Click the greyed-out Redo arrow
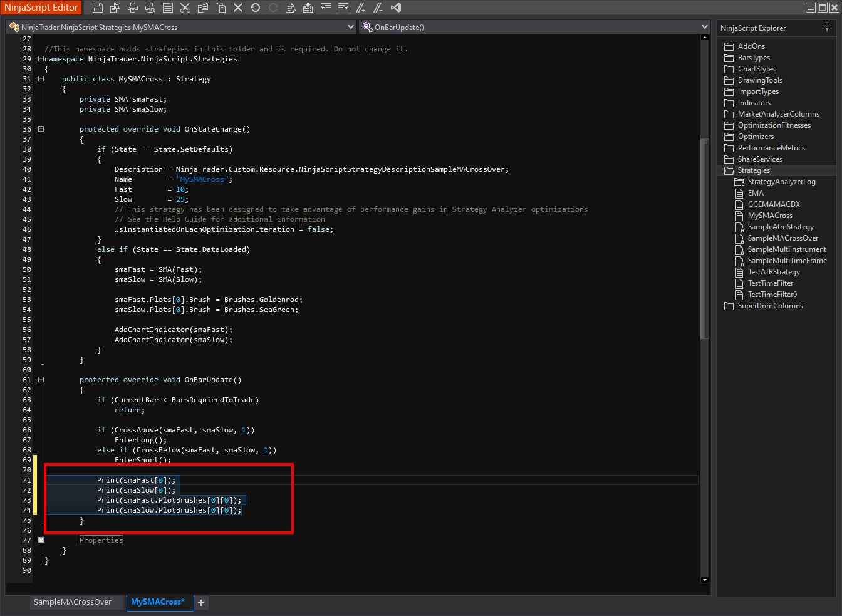 (x=273, y=8)
